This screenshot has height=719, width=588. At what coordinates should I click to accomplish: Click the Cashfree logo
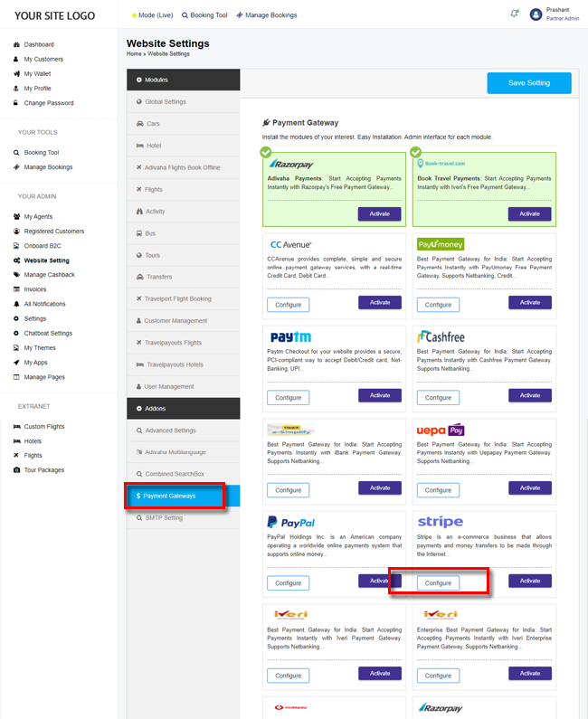coord(441,337)
